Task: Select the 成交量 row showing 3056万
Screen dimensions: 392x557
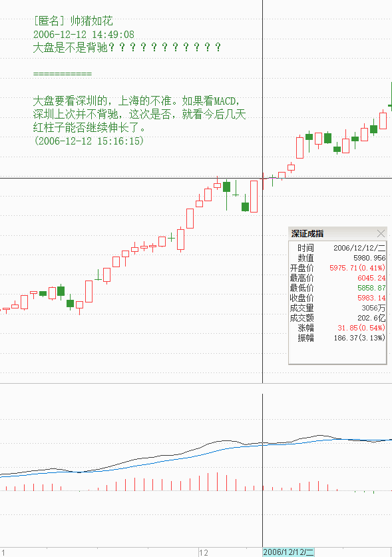Action: click(337, 308)
